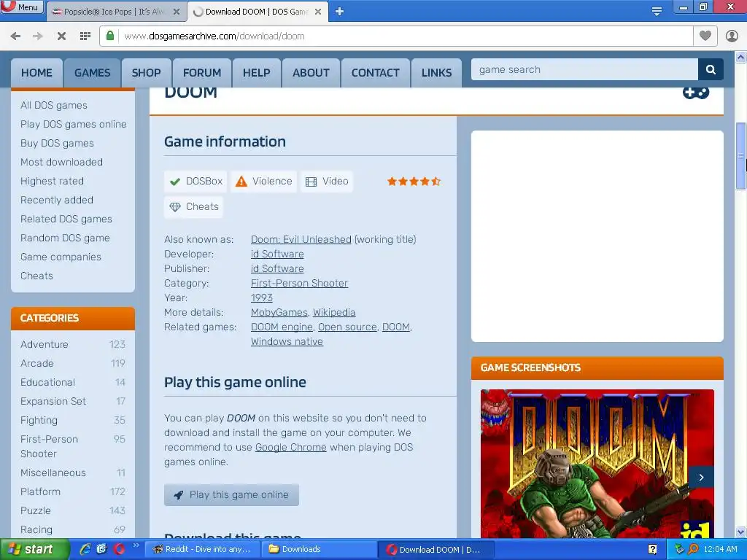Select All DOS games in sidebar
The width and height of the screenshot is (747, 560).
click(54, 105)
